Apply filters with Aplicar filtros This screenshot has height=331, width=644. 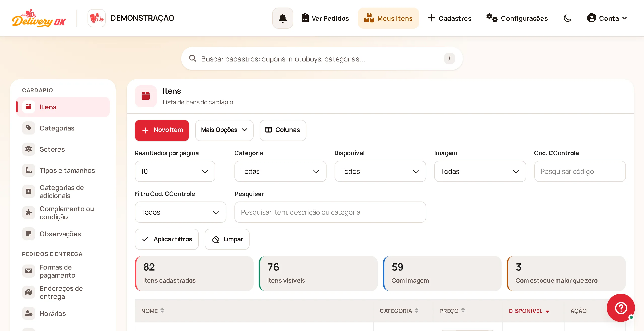(x=167, y=239)
